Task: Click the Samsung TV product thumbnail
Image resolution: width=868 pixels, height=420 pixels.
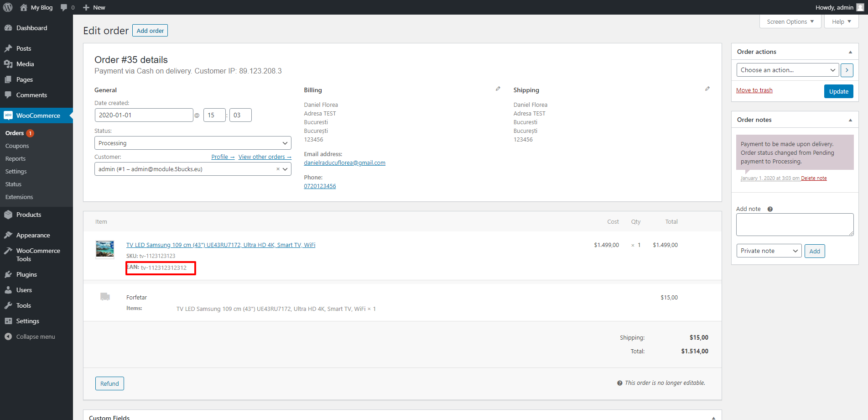Action: (105, 249)
